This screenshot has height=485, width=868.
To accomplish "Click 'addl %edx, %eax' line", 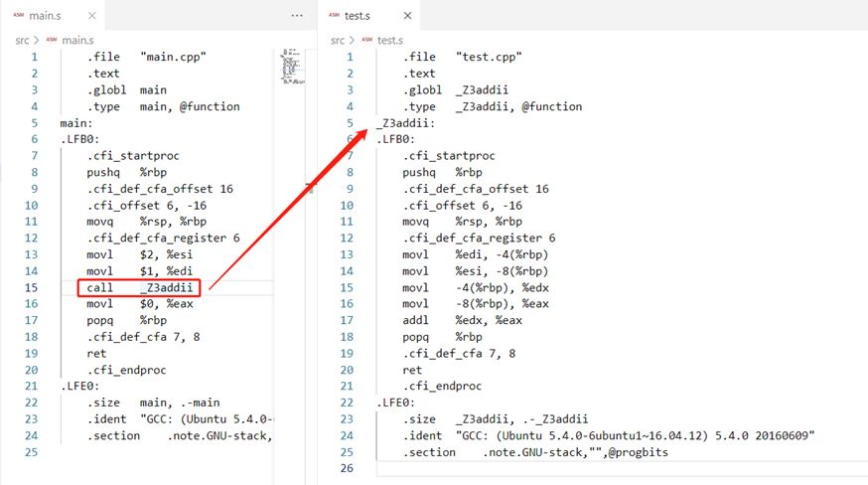I will (x=462, y=320).
